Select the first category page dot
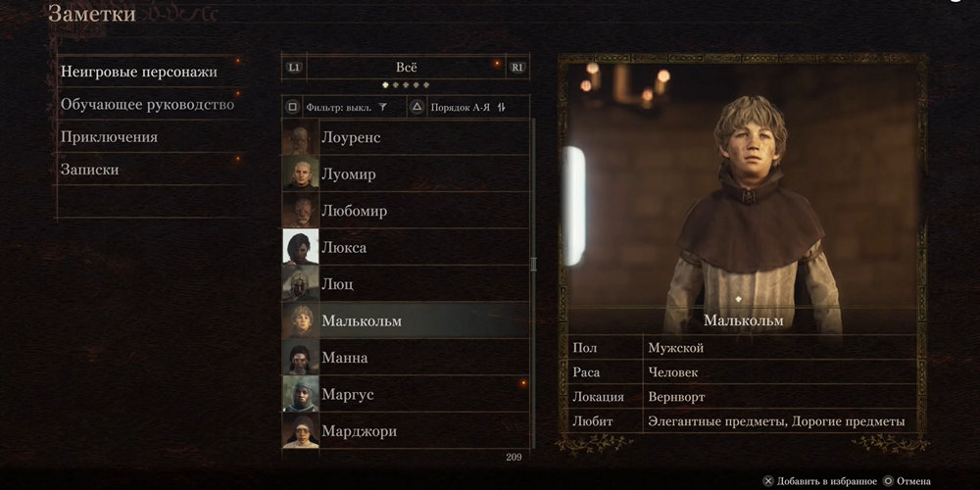 385,85
